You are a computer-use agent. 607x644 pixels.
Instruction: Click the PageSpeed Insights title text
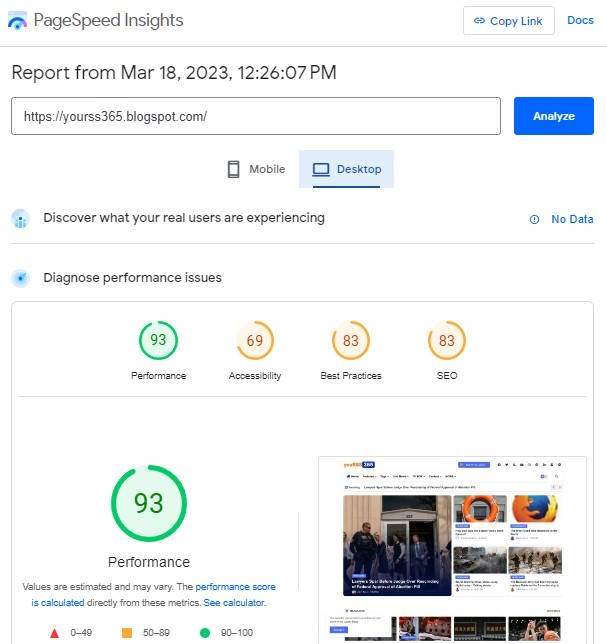108,20
